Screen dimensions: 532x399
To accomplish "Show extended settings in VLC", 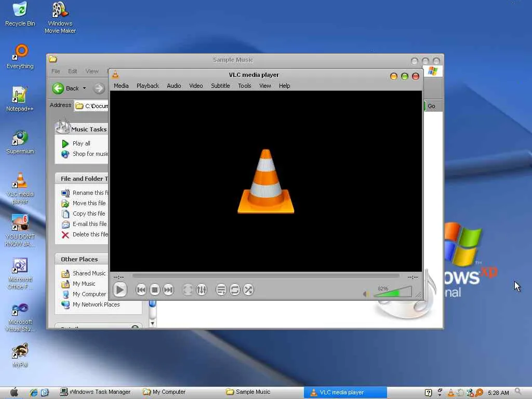I will tap(201, 290).
